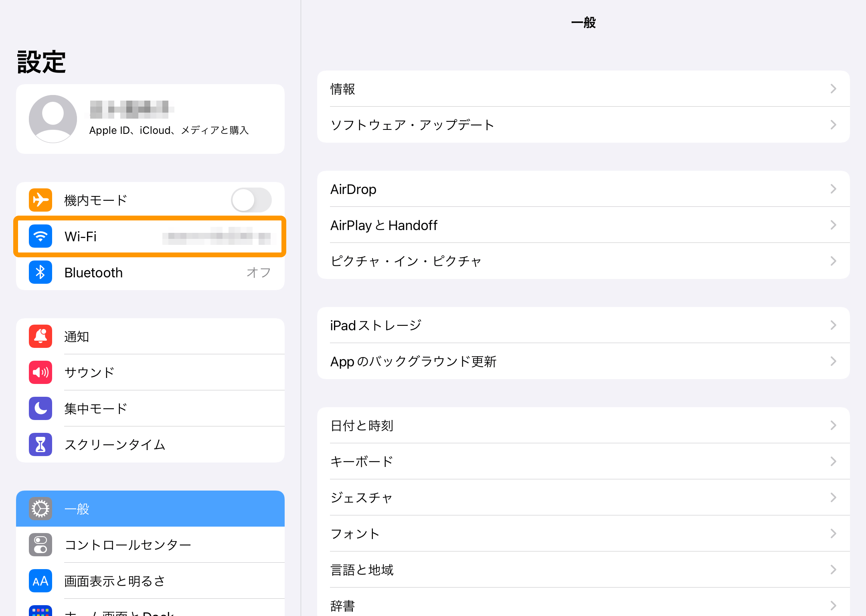Tap the orange airplane mode icon
The height and width of the screenshot is (616, 866).
(x=40, y=200)
